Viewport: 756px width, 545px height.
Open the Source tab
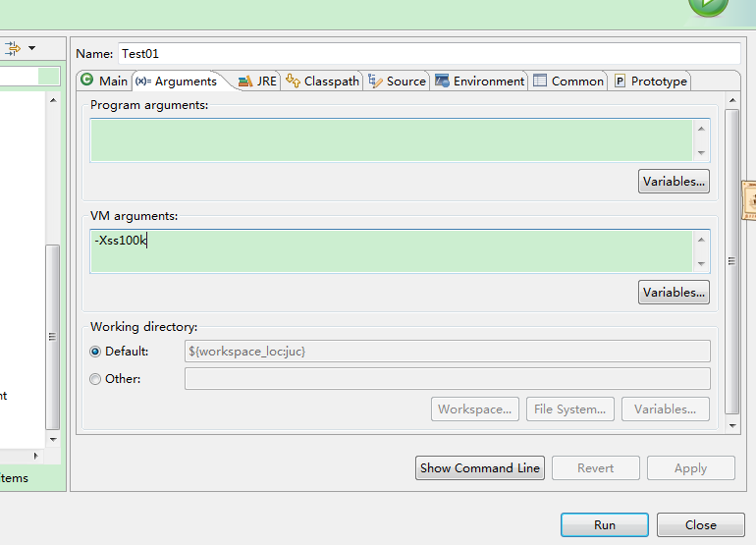(x=397, y=82)
